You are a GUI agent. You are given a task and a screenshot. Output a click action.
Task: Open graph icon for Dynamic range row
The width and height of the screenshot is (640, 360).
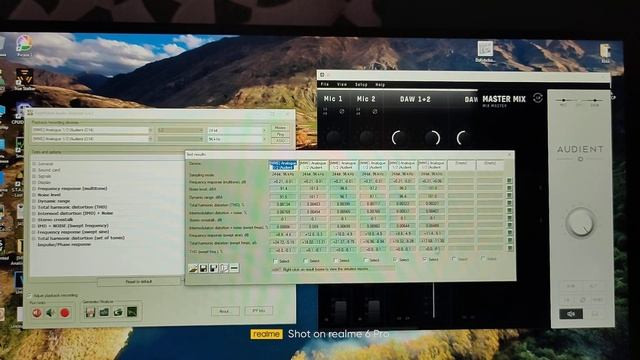[x=509, y=196]
